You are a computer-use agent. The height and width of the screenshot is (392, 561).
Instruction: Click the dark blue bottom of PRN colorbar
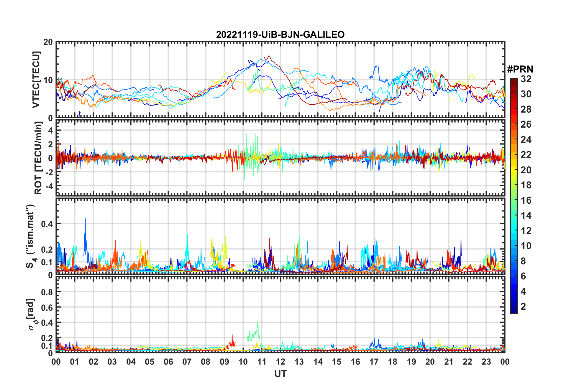coord(514,310)
